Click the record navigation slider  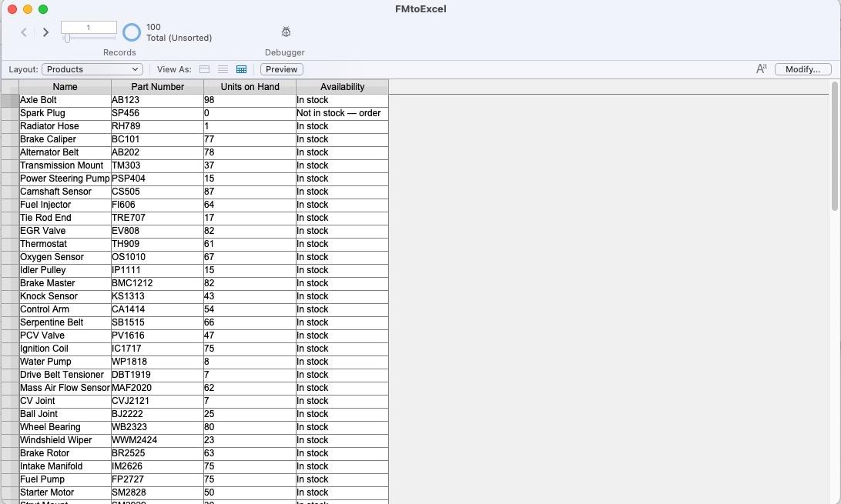click(89, 37)
